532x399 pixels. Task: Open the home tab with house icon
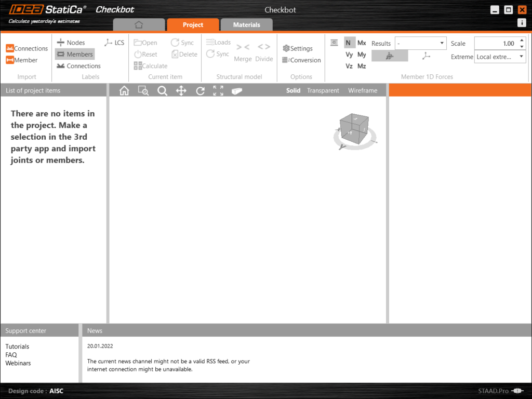138,25
